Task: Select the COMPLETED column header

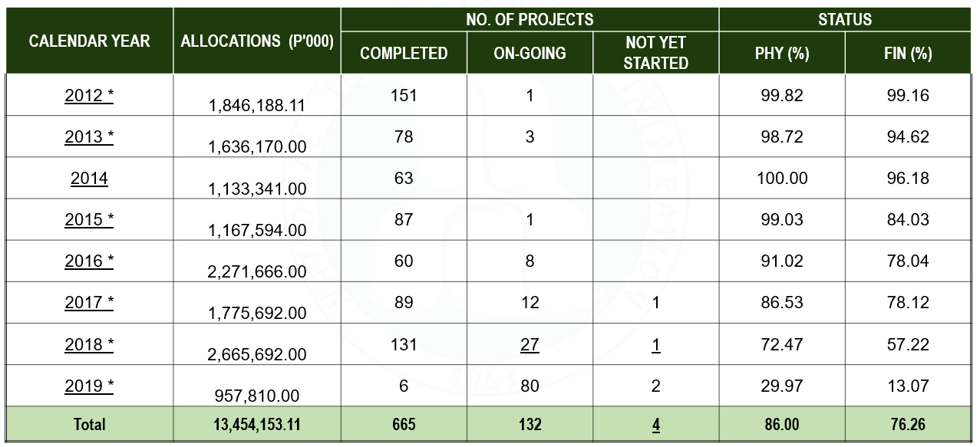Action: [x=404, y=53]
